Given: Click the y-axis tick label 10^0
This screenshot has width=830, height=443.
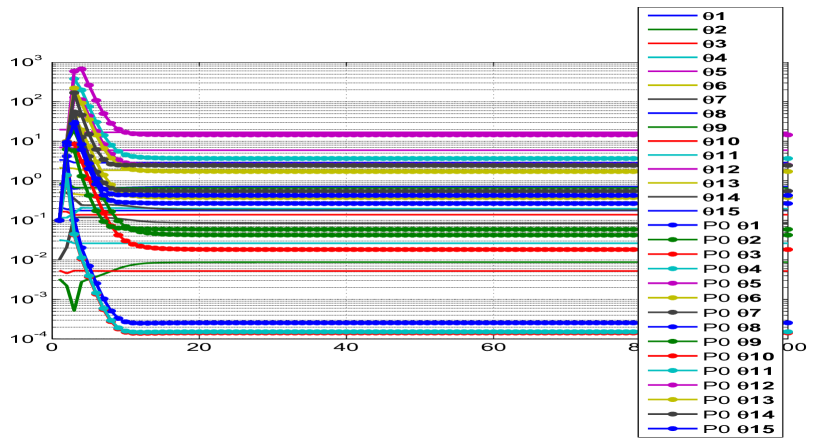Looking at the screenshot, I should click(x=27, y=180).
